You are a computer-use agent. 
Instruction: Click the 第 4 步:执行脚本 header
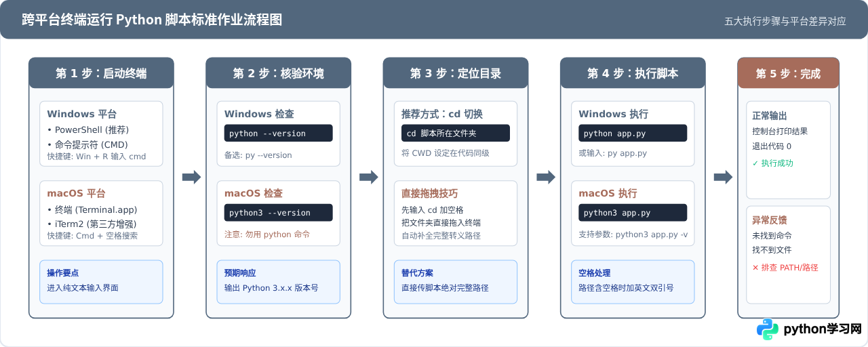tap(633, 73)
